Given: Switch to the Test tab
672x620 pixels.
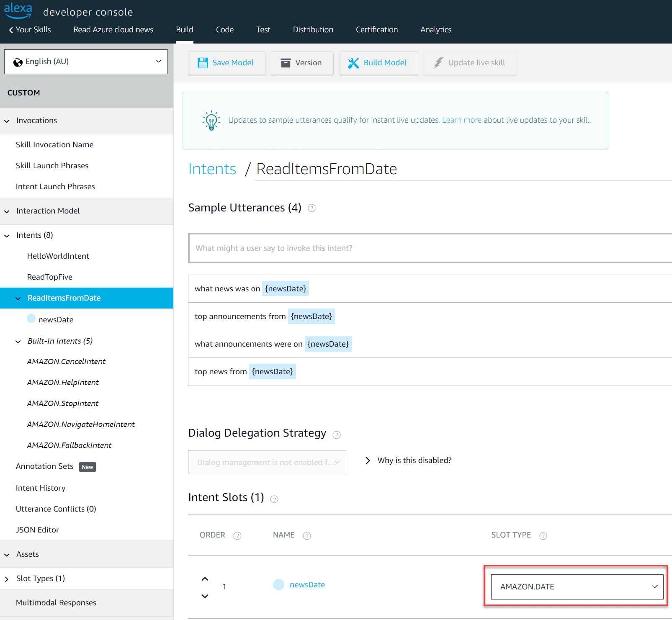Looking at the screenshot, I should pyautogui.click(x=263, y=30).
